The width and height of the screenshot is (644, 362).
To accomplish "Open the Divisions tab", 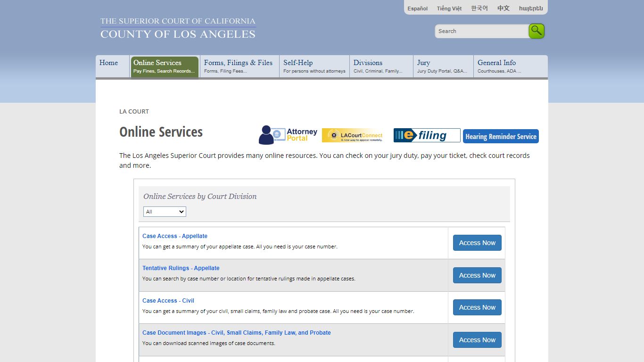I will point(381,66).
